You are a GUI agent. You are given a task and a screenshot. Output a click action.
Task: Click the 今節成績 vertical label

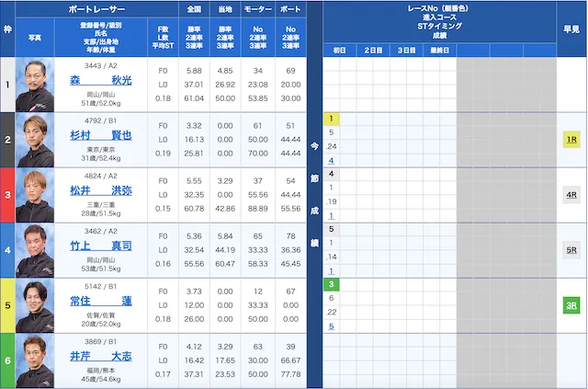(x=314, y=195)
